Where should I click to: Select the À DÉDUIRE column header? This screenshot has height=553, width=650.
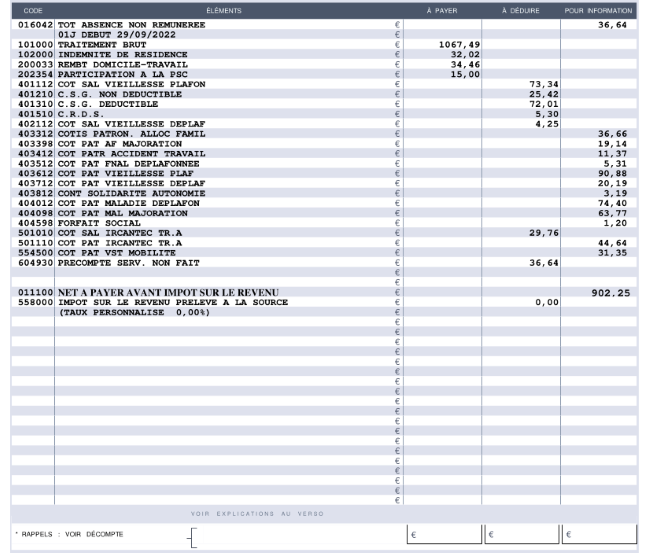[520, 10]
